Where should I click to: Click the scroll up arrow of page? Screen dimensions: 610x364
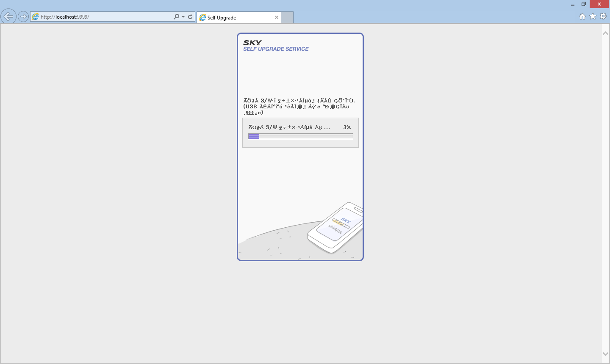click(x=605, y=33)
